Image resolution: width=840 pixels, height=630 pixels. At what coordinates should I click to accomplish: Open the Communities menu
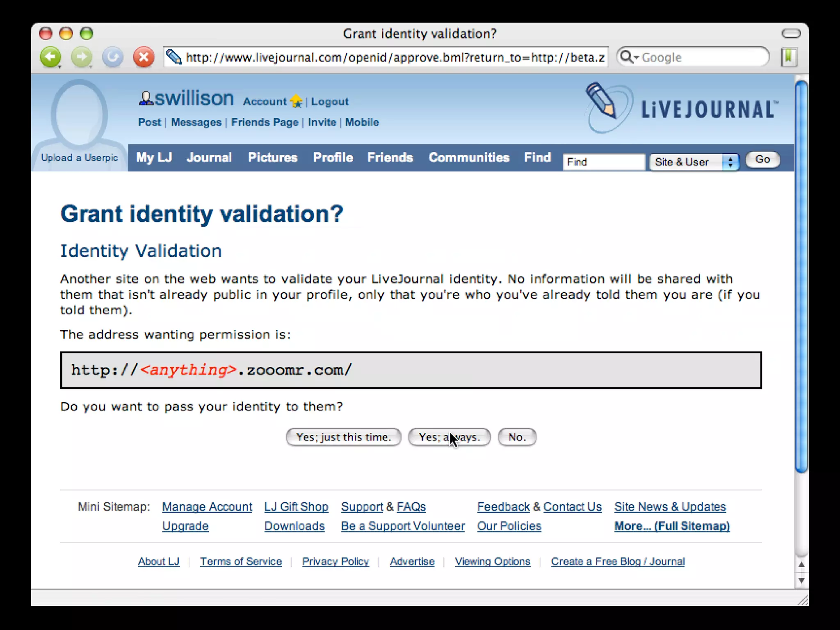pyautogui.click(x=469, y=157)
